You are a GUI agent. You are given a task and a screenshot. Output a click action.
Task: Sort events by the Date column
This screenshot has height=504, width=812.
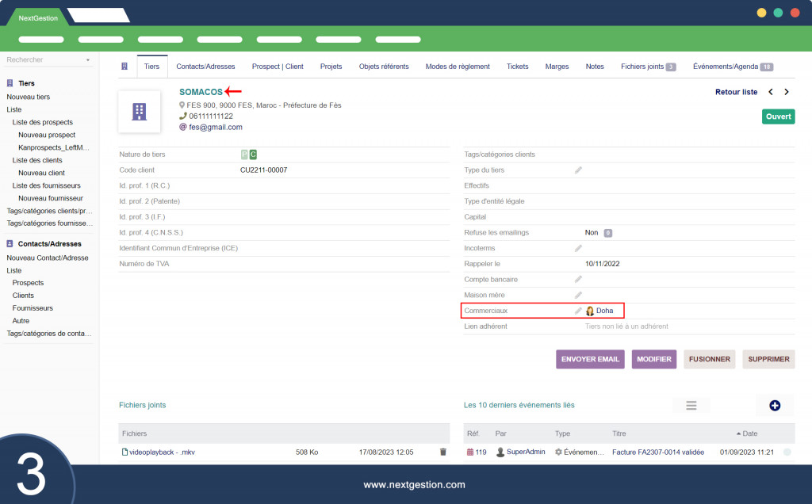(x=747, y=433)
